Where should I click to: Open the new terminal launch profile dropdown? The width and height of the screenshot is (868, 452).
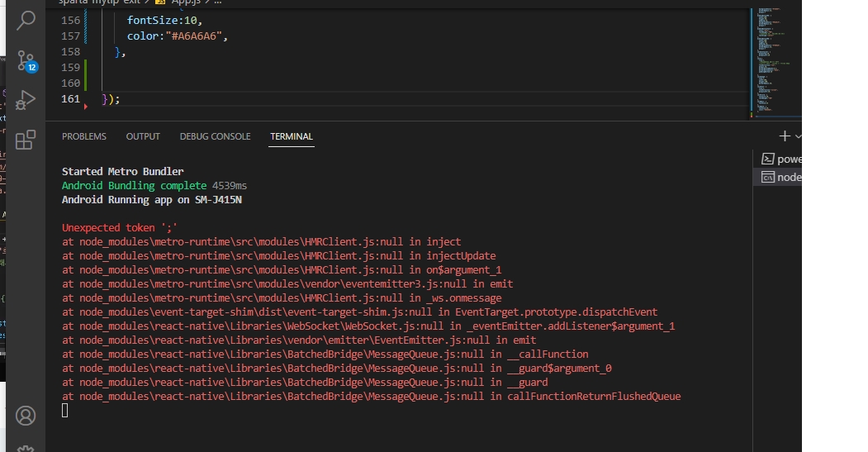798,136
